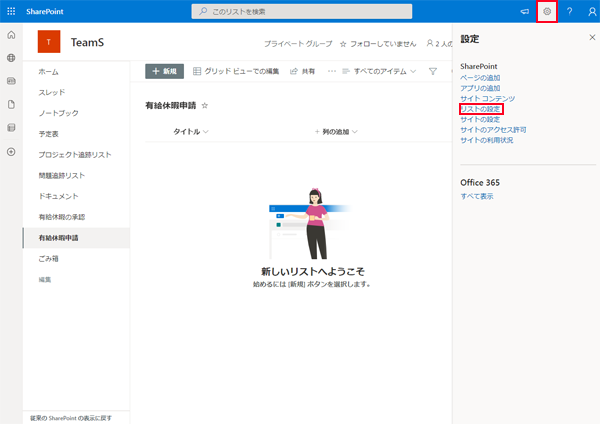Select 問題追跡リスト in the navigation

point(62,175)
